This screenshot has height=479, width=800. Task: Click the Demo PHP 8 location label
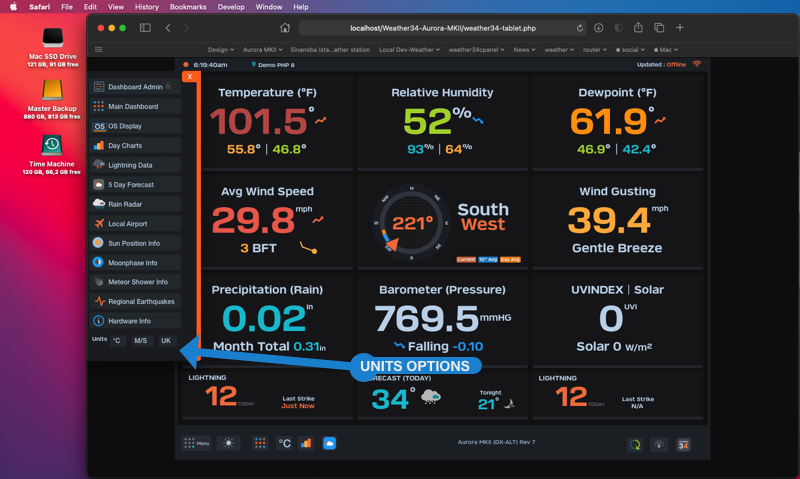(x=273, y=65)
